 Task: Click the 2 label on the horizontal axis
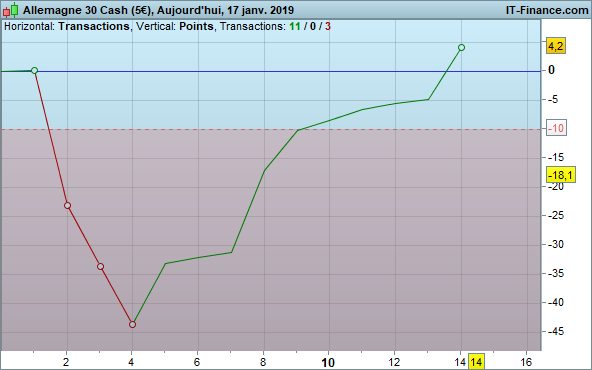coord(66,362)
